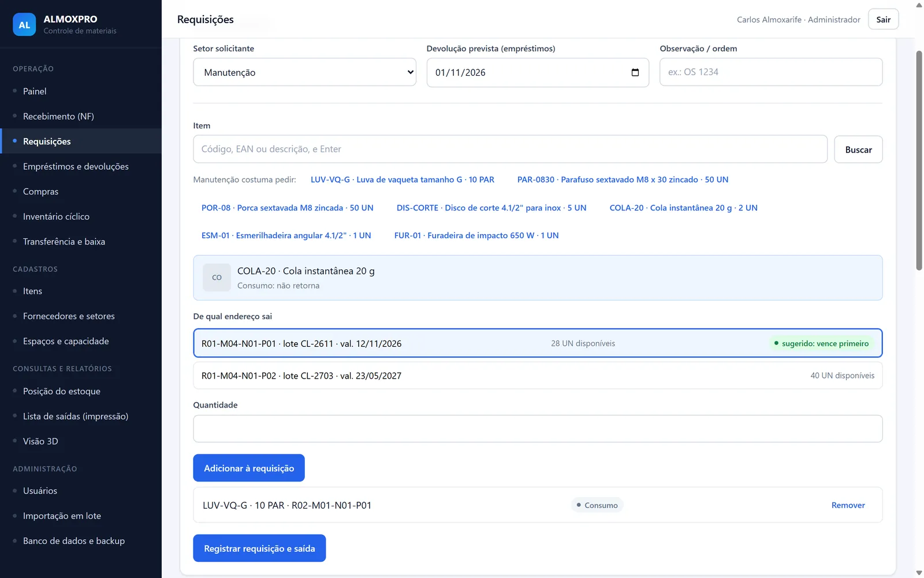Screen dimensions: 924x578
Task: Click the AL logo badge of AlmoxPro
Action: [x=24, y=25]
